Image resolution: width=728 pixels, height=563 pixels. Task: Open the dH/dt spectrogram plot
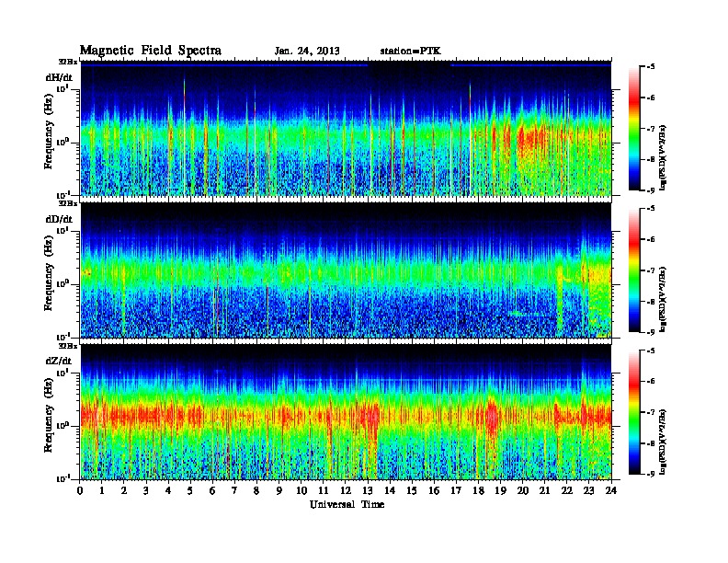point(346,129)
